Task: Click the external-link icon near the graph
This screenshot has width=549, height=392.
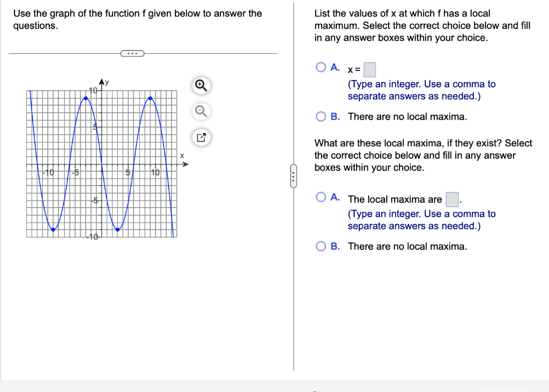Action: coord(201,137)
